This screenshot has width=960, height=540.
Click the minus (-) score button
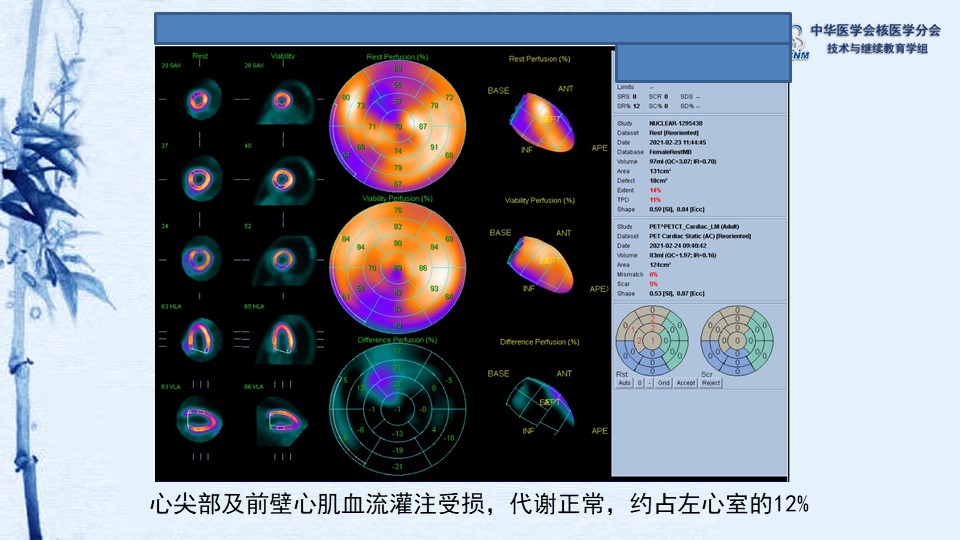pyautogui.click(x=650, y=383)
